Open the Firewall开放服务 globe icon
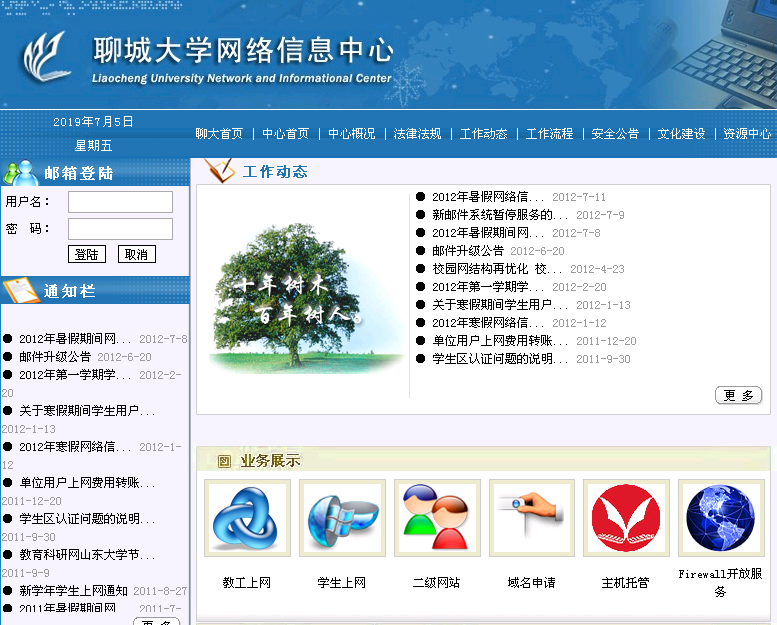 (720, 518)
